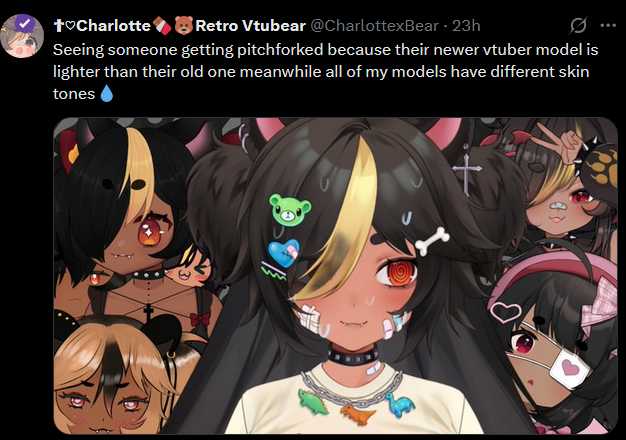Screen dimensions: 626x440
Task: Click the Grok slashed-circle icon
Action: [578, 26]
